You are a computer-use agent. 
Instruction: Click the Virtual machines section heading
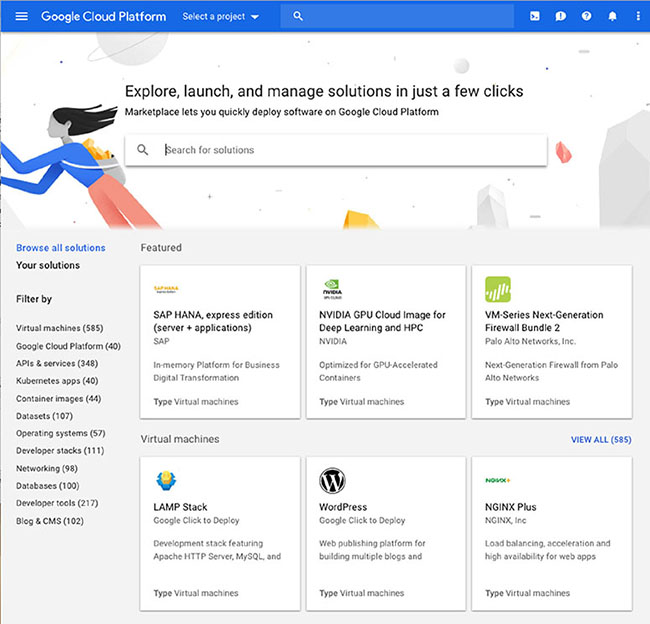pos(180,439)
